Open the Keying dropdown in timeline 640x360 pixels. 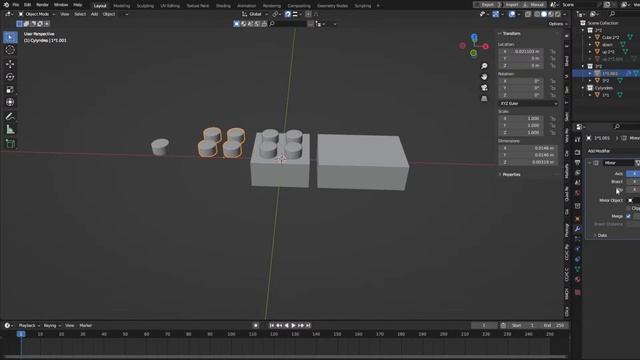pos(52,326)
